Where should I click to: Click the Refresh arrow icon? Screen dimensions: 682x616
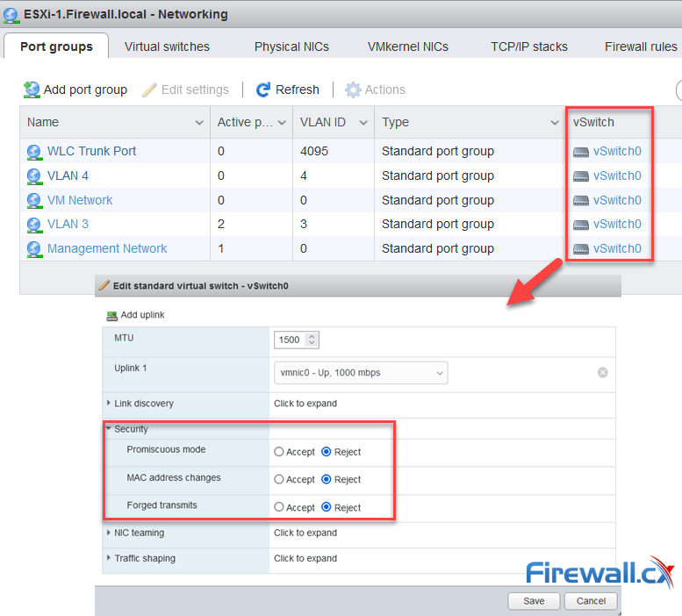coord(263,90)
